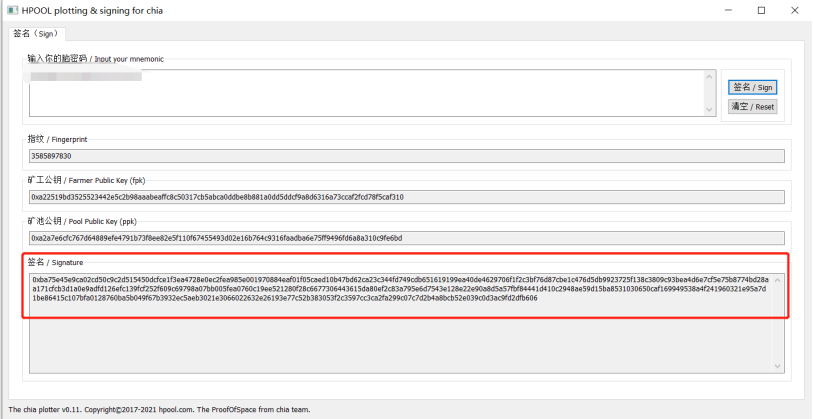Click the mnemonic box scroll-down arrow
Image resolution: width=813 pixels, height=419 pixels.
[x=710, y=110]
